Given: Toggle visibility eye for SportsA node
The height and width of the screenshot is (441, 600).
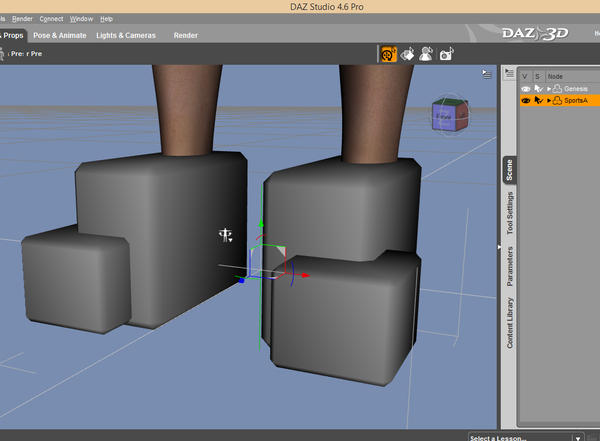Looking at the screenshot, I should click(x=525, y=101).
